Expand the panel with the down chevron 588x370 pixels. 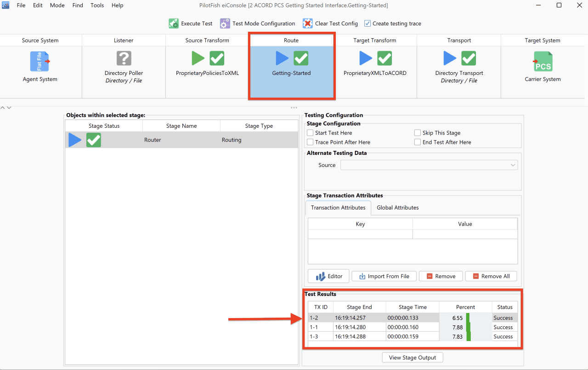point(9,108)
